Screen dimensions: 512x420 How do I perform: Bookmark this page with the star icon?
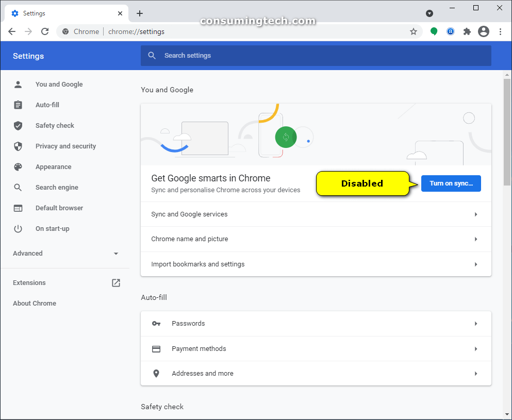click(414, 31)
